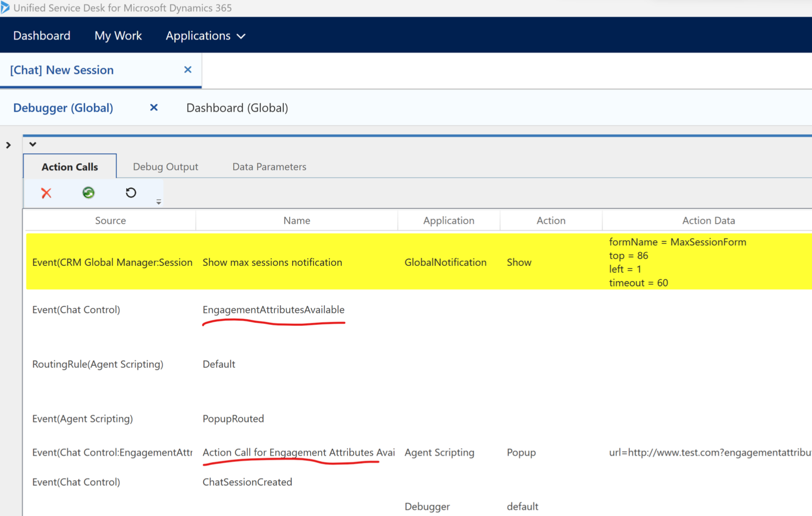Open My Work in the top bar
812x516 pixels.
pos(118,36)
